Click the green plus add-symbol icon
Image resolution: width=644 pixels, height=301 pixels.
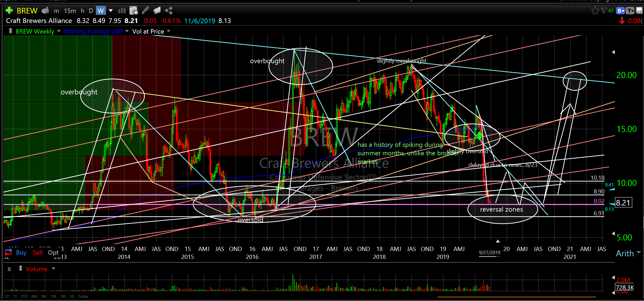coord(9,11)
